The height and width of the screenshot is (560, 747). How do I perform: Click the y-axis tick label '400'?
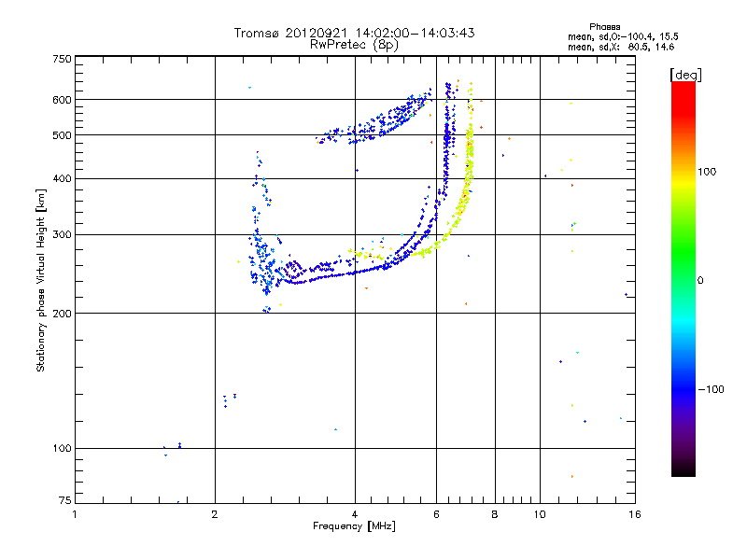point(63,179)
